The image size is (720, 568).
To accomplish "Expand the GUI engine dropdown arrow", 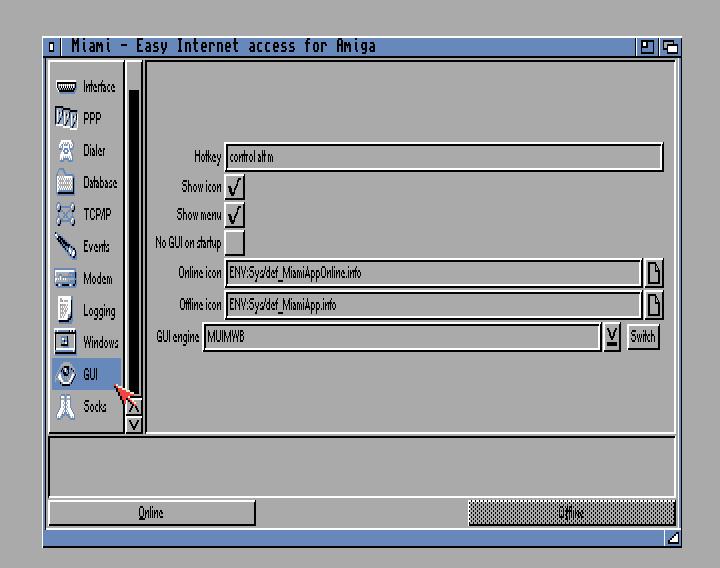I will pyautogui.click(x=612, y=337).
